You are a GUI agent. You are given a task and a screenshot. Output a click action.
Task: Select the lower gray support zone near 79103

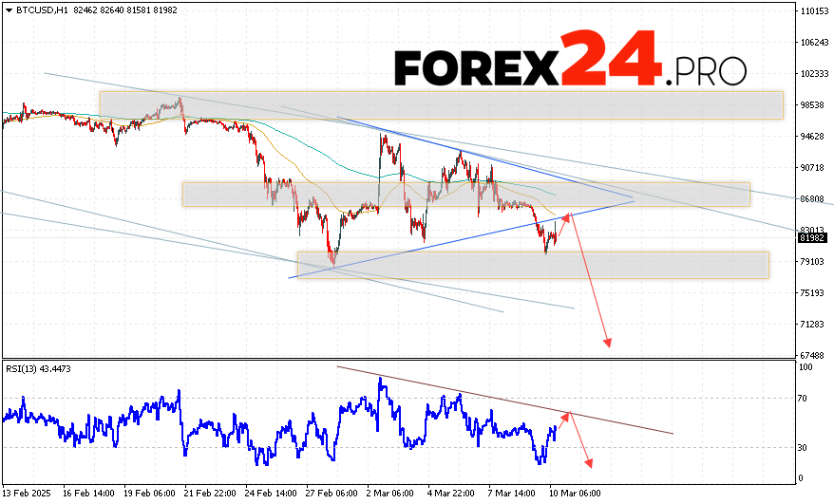pyautogui.click(x=532, y=265)
